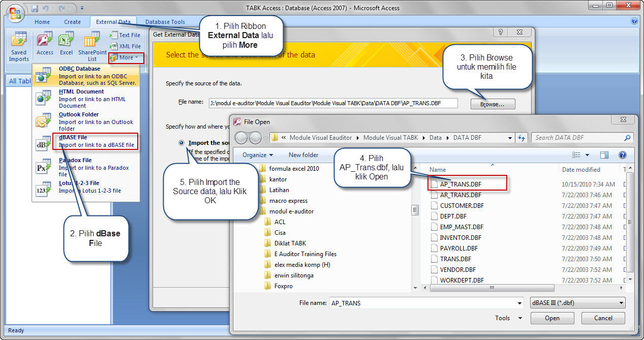This screenshot has width=644, height=340.
Task: Open the Office button menu
Action: tap(15, 14)
